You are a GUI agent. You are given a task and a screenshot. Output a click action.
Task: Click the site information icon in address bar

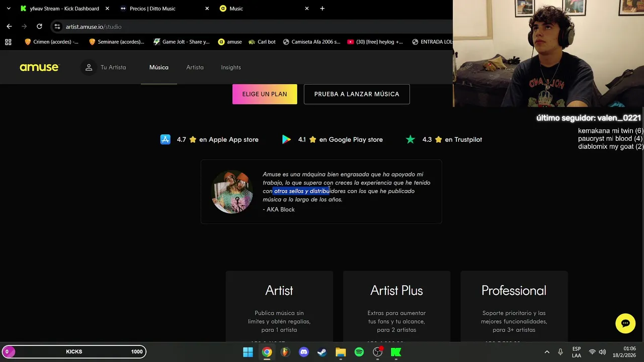pos(57,27)
